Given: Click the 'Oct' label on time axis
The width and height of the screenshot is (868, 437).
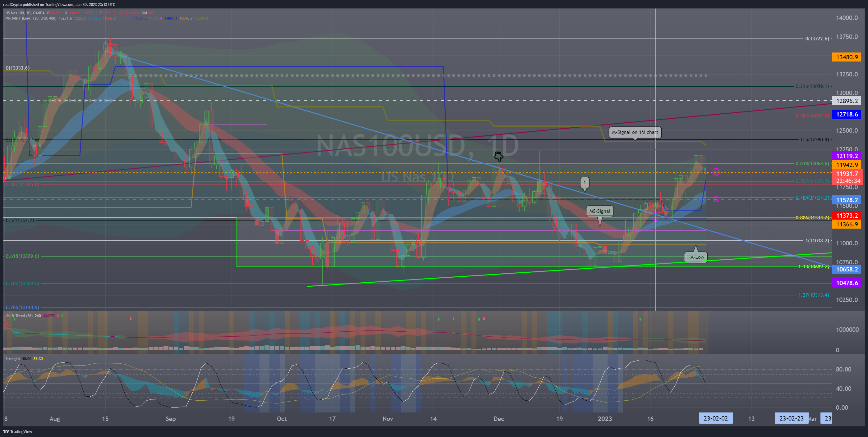Looking at the screenshot, I should point(282,419).
